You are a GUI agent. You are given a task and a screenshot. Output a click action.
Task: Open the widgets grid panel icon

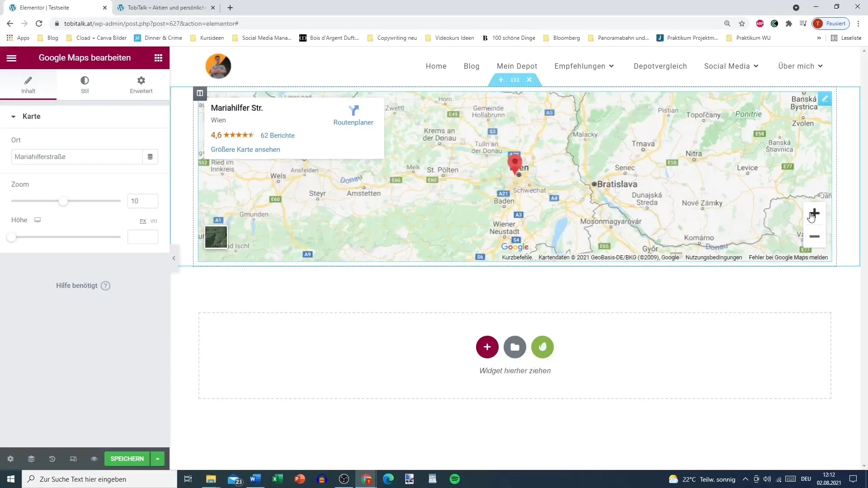point(158,58)
